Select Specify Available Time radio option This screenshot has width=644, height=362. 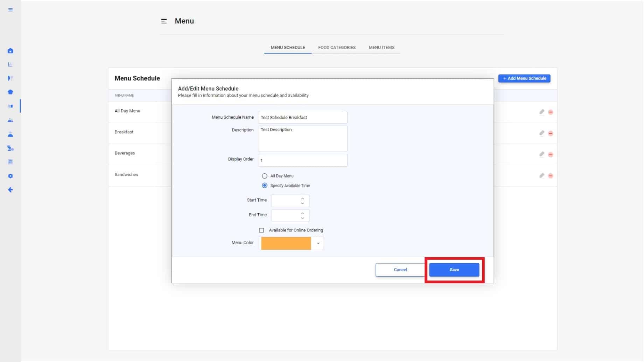pos(265,186)
